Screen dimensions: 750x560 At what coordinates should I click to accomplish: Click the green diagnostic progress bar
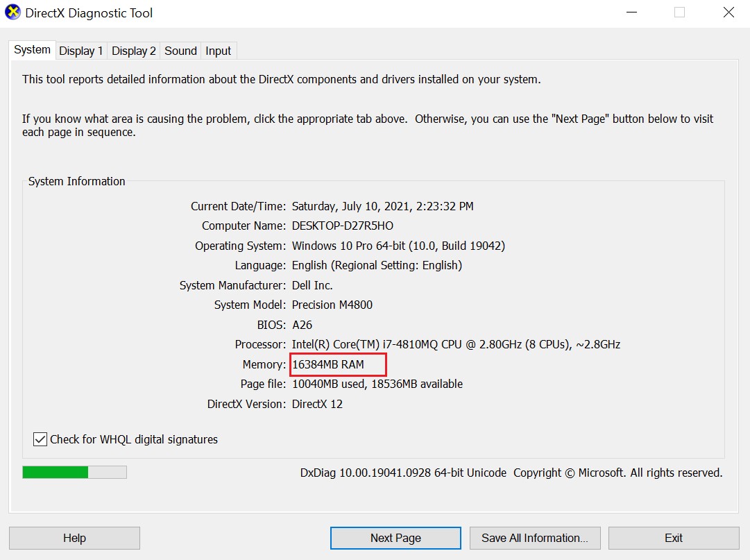pyautogui.click(x=74, y=473)
